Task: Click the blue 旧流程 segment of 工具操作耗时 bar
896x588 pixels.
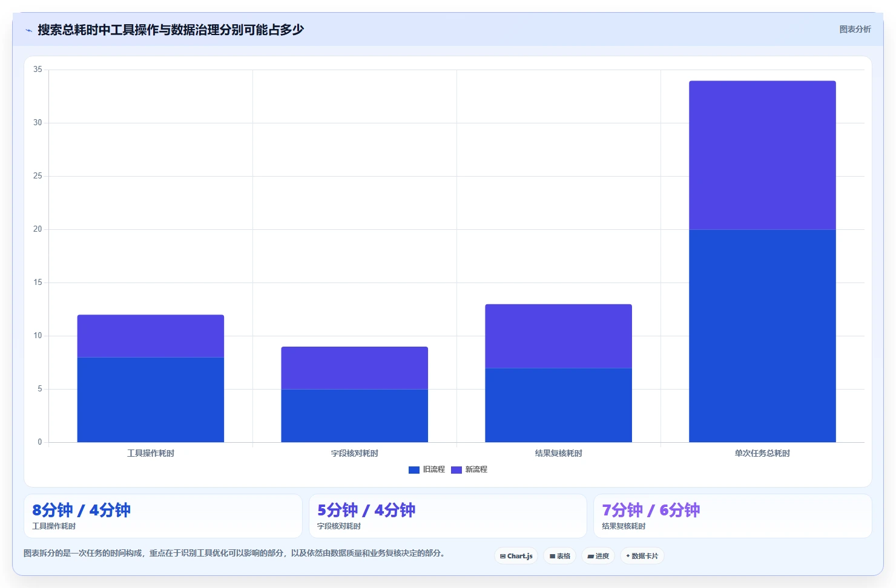Action: (x=151, y=400)
